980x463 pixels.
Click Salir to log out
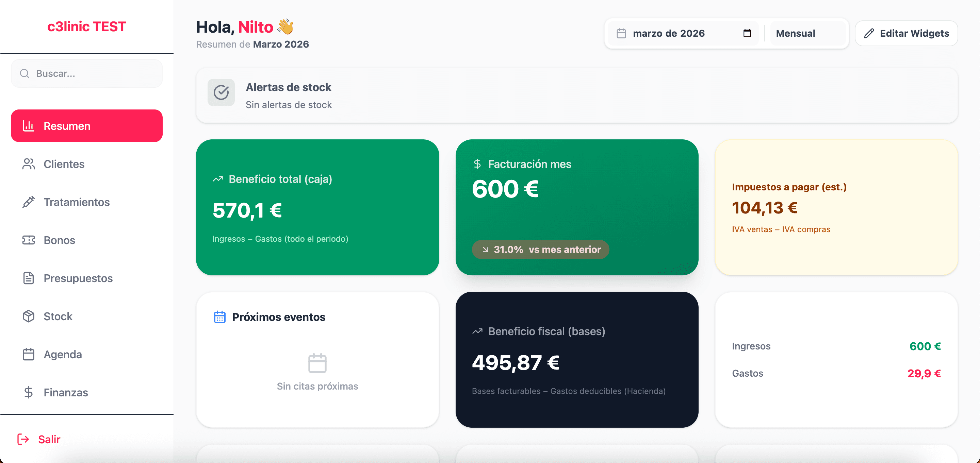[x=49, y=439]
